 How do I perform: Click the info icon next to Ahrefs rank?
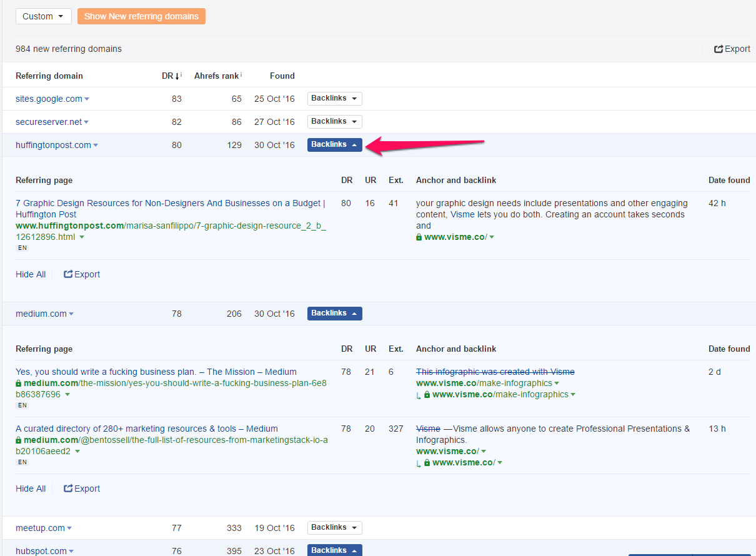point(241,75)
